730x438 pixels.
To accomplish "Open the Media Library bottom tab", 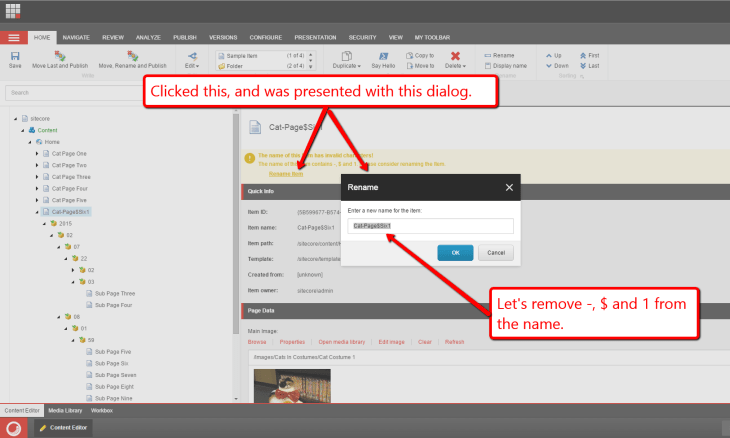I will pos(66,410).
